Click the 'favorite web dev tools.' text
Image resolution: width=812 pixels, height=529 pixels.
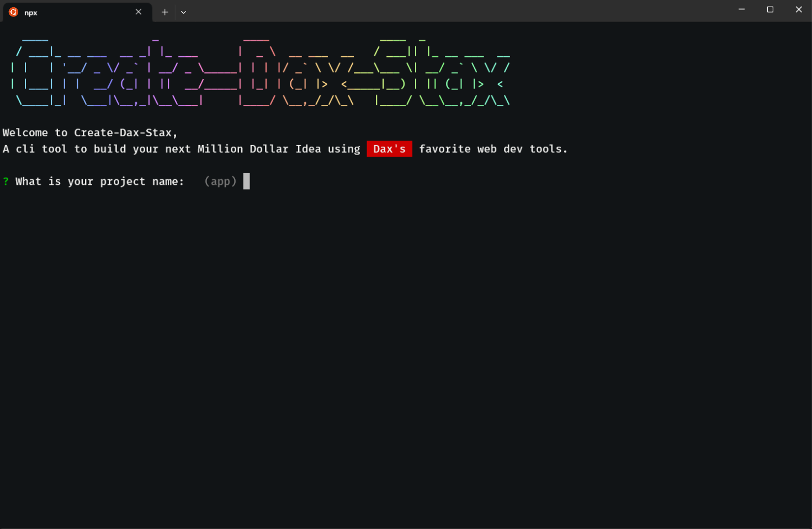(493, 149)
